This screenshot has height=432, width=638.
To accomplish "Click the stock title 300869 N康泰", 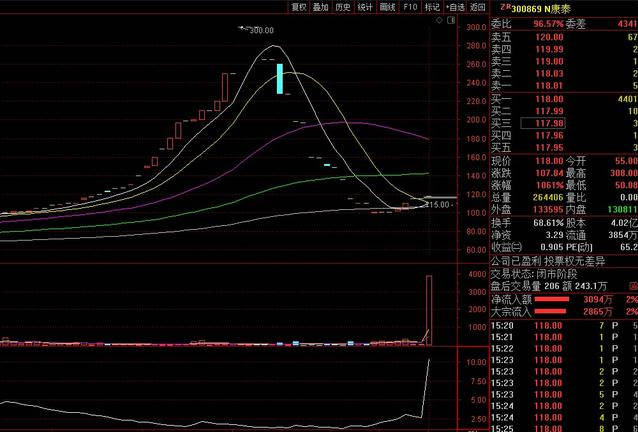I will click(541, 9).
